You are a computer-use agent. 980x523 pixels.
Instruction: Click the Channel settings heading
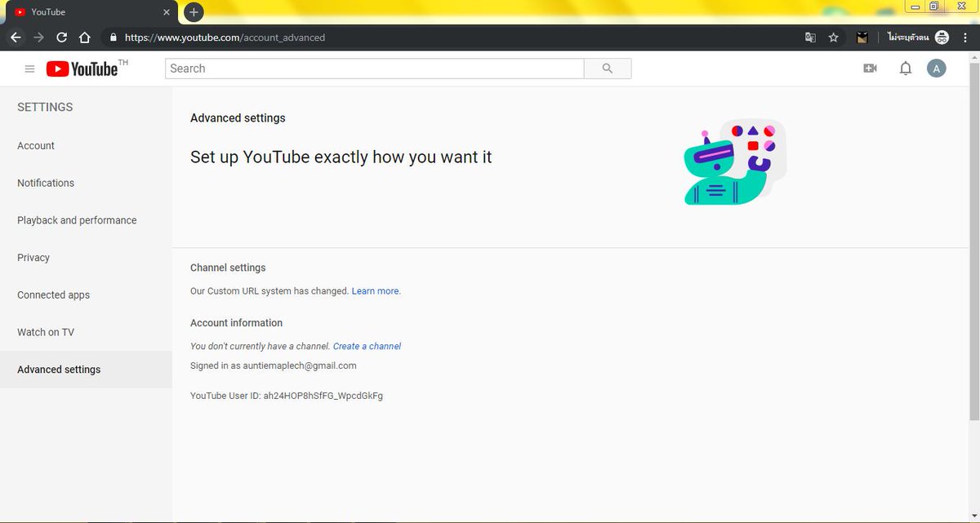(228, 268)
